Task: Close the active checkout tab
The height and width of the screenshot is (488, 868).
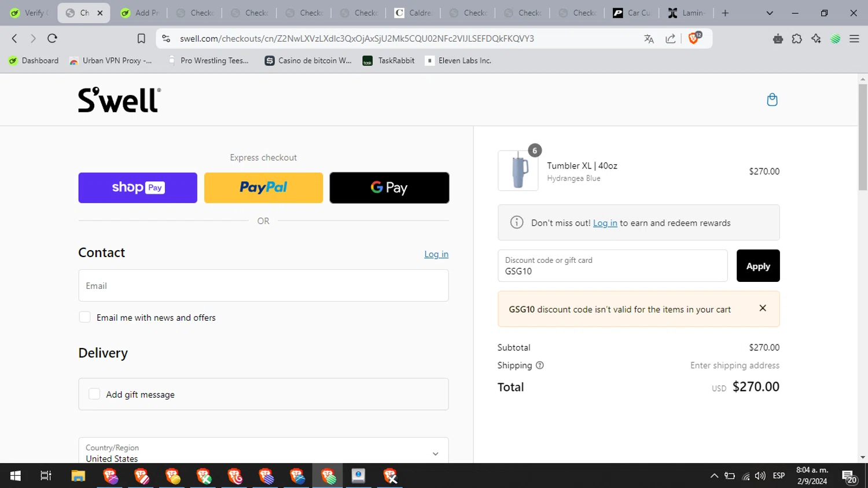Action: 100,13
